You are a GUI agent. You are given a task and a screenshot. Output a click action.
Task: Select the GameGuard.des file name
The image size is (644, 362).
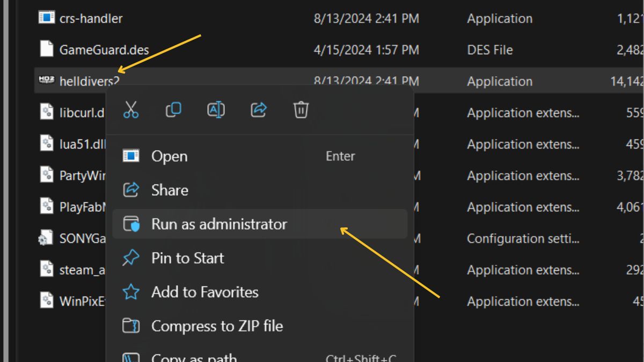click(x=104, y=50)
